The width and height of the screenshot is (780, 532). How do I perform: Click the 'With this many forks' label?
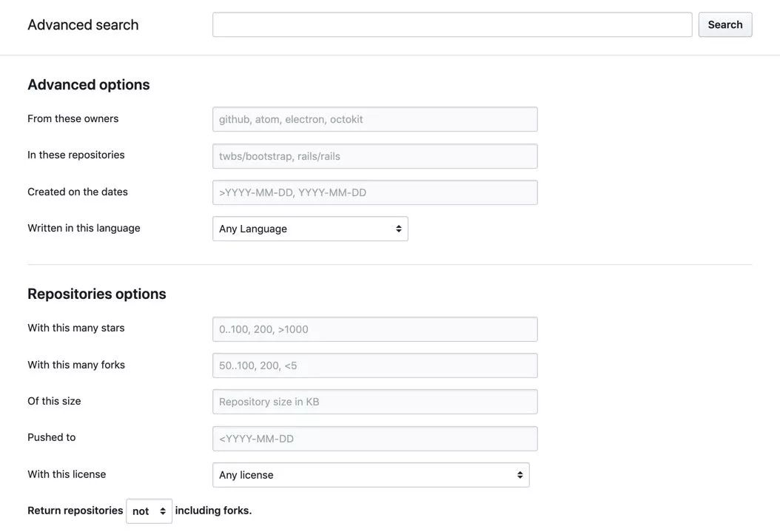(76, 365)
